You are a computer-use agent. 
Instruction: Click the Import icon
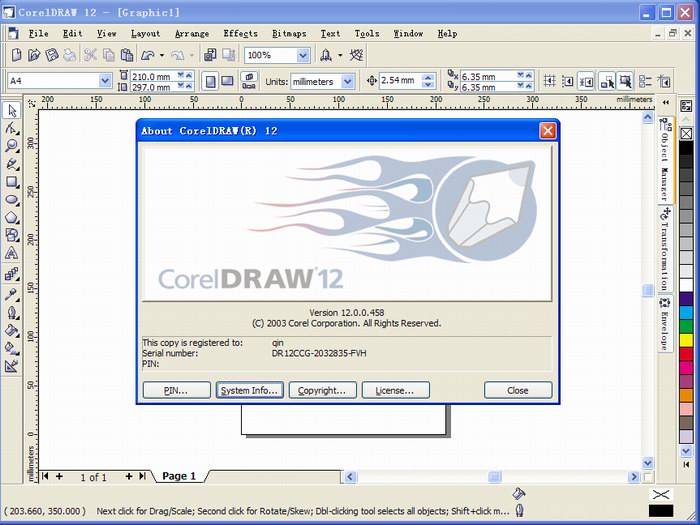210,55
